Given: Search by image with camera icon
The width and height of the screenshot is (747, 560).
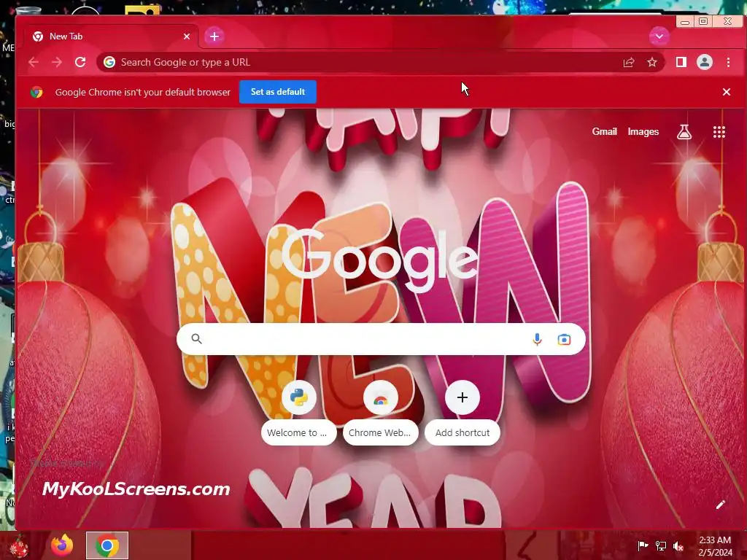Looking at the screenshot, I should point(564,340).
